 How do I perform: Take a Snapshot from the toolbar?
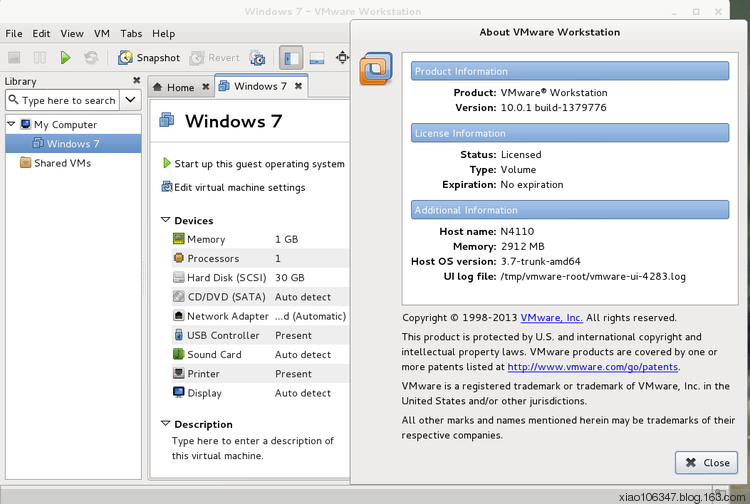coord(149,58)
